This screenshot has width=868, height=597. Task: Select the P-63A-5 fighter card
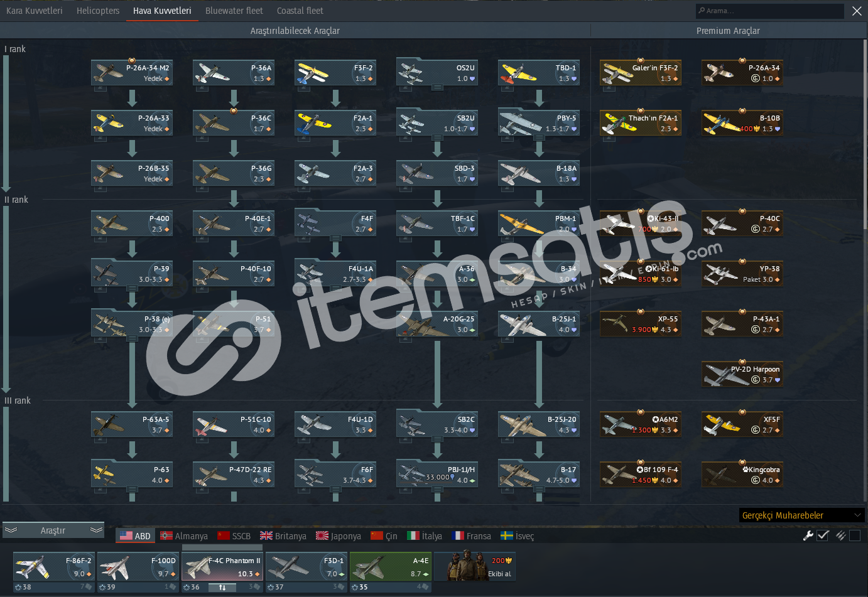pyautogui.click(x=132, y=424)
